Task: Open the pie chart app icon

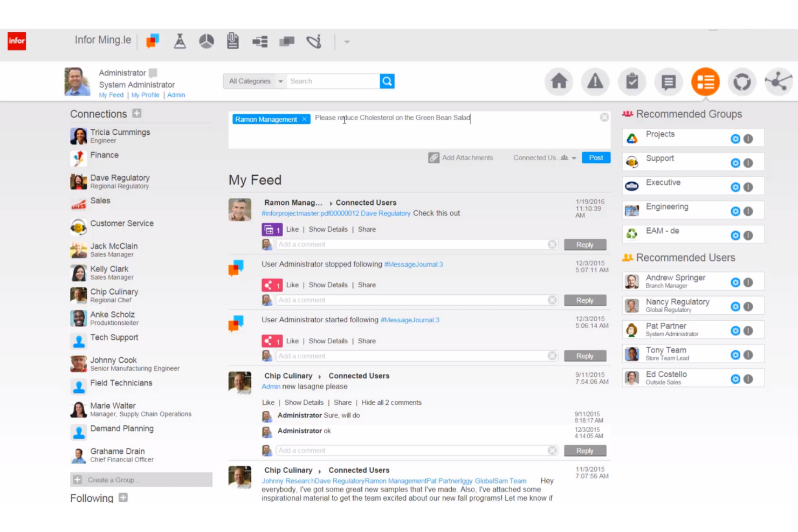Action: [206, 41]
